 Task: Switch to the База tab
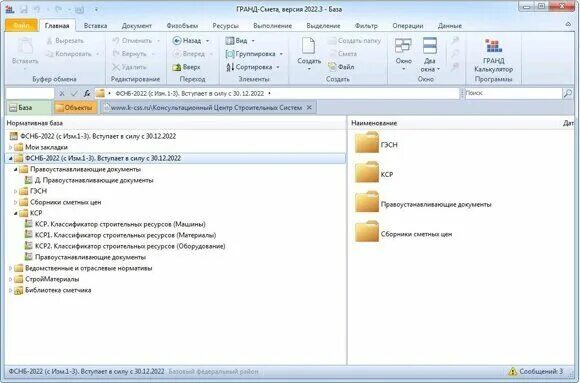pyautogui.click(x=29, y=108)
